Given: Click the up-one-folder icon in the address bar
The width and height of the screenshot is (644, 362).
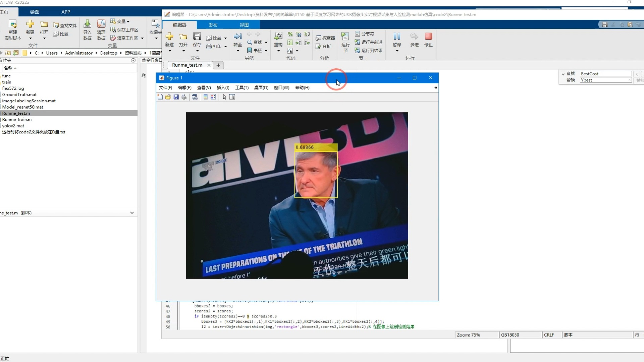Looking at the screenshot, I should tap(8, 53).
